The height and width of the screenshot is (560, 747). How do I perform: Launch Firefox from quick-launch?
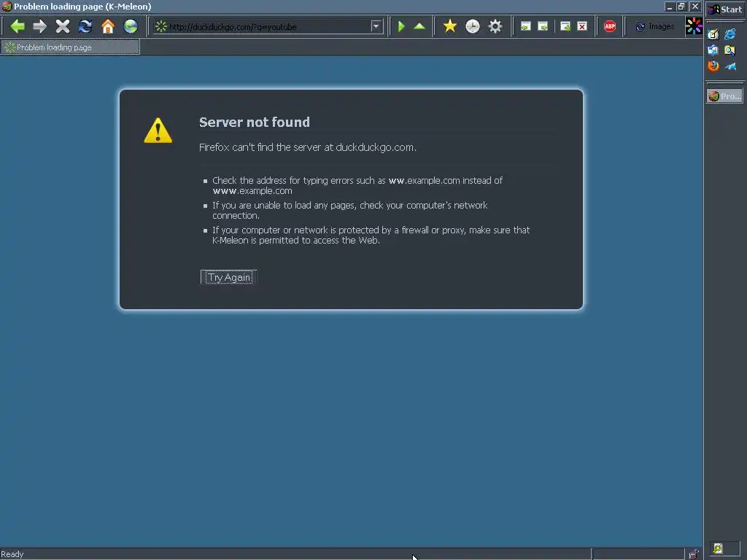tap(713, 66)
